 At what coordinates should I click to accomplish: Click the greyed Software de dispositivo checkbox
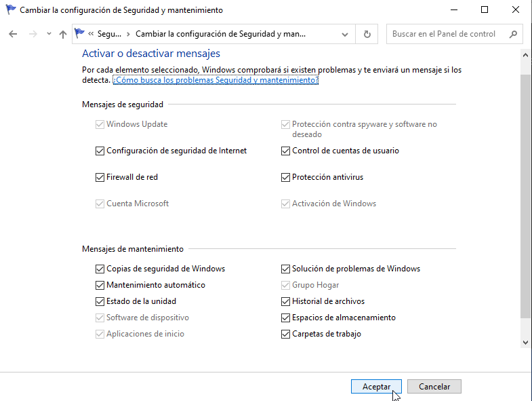click(x=100, y=318)
